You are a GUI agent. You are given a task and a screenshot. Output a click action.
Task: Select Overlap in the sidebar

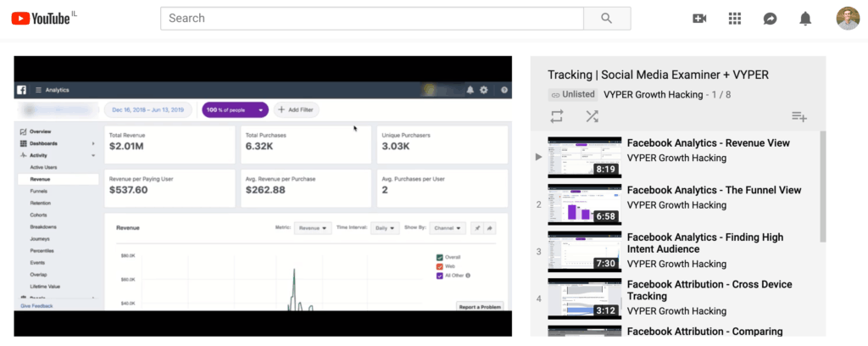38,275
